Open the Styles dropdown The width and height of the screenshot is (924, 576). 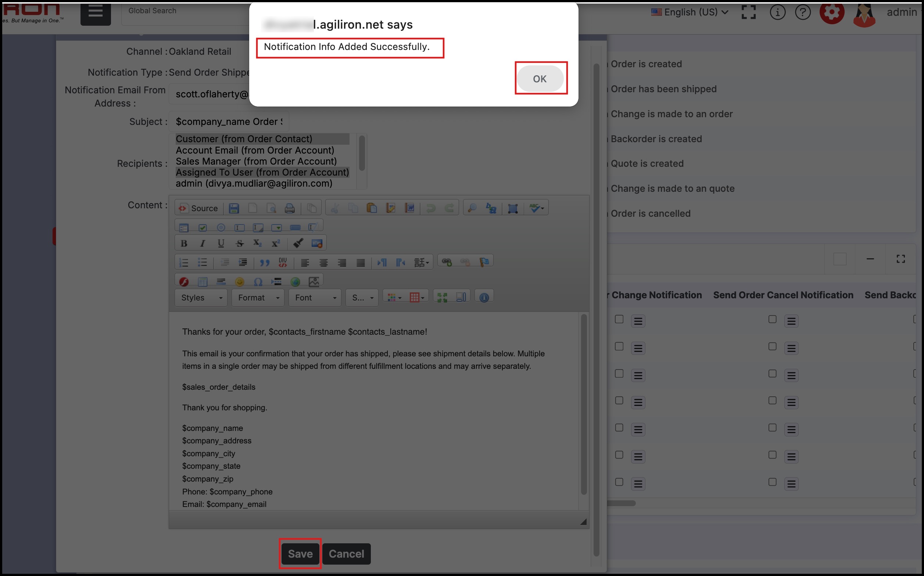(x=201, y=298)
